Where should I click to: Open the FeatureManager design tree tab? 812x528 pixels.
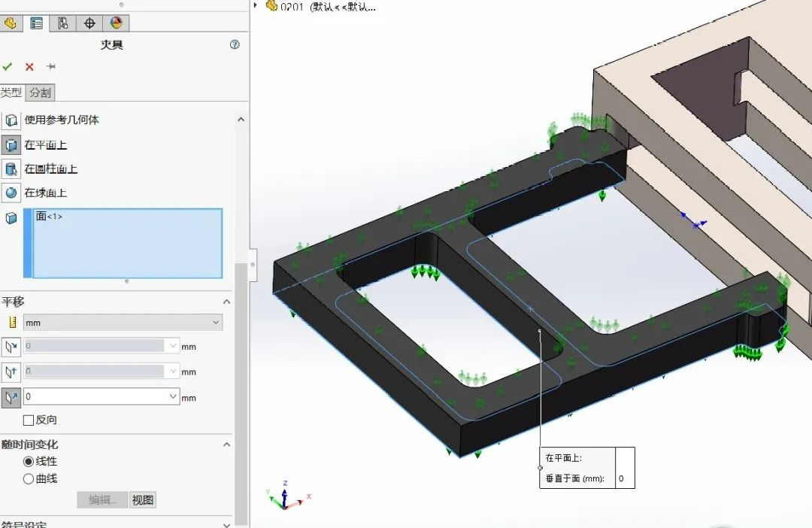11,23
